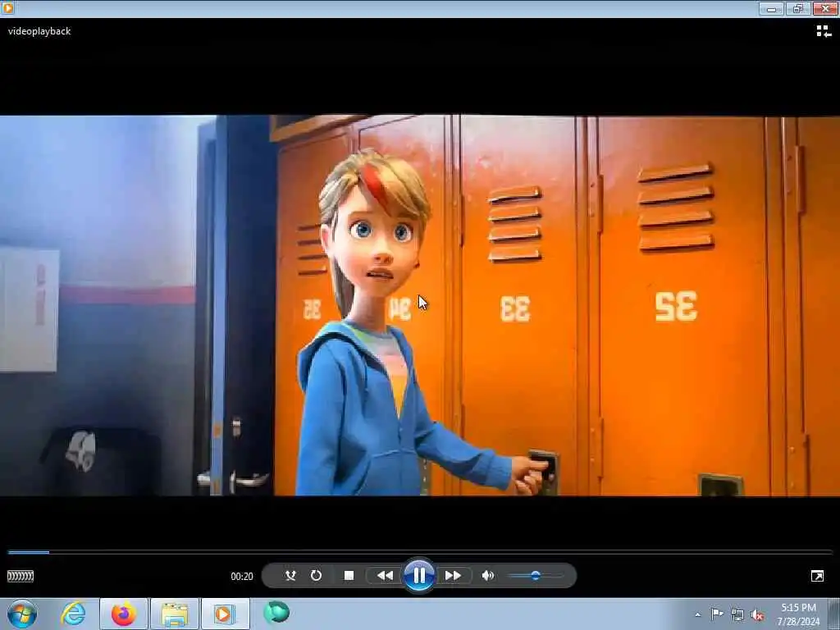Launch Internet Explorer from taskbar

(x=73, y=614)
